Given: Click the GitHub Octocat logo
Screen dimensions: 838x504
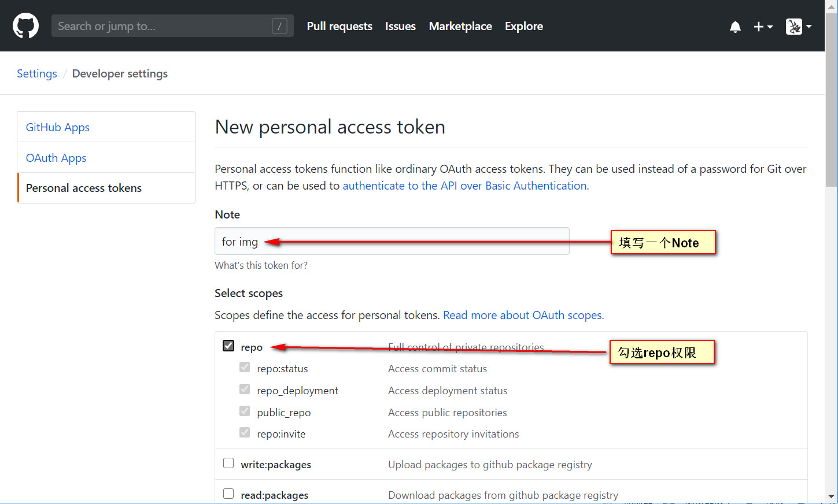Looking at the screenshot, I should tap(25, 26).
